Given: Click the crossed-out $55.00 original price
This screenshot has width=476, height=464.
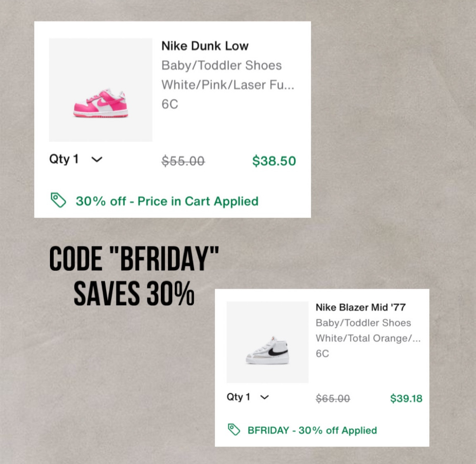Looking at the screenshot, I should point(183,161).
